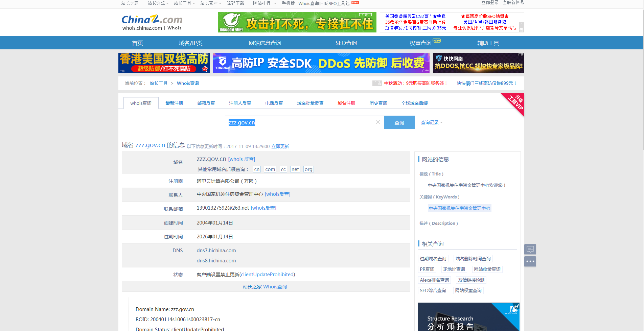Click the 站长之家 Whois查询 footer link

coord(266,287)
